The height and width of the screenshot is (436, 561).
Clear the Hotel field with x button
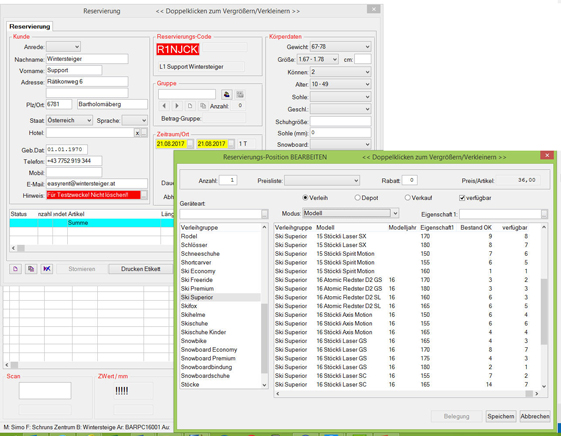click(137, 133)
